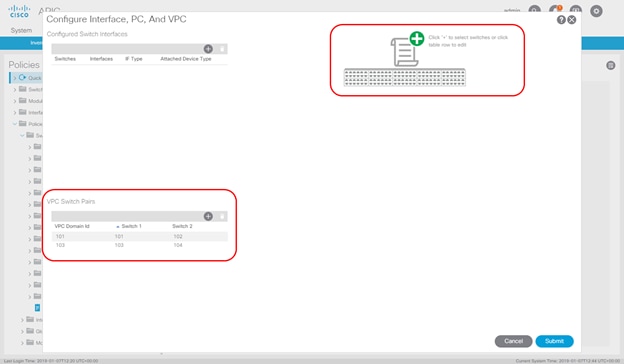Image resolution: width=624 pixels, height=364 pixels.
Task: Click the scroll document icon under green plus
Action: (404, 53)
